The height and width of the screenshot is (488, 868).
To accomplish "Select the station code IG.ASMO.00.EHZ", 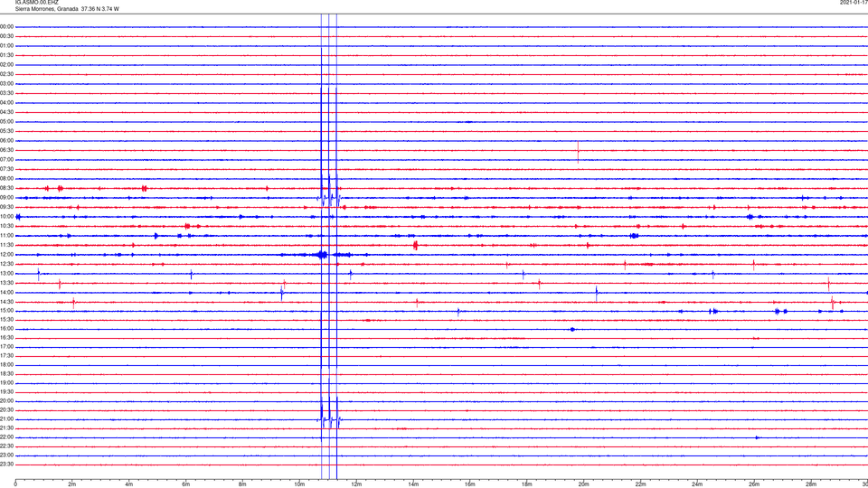I will 36,3.
